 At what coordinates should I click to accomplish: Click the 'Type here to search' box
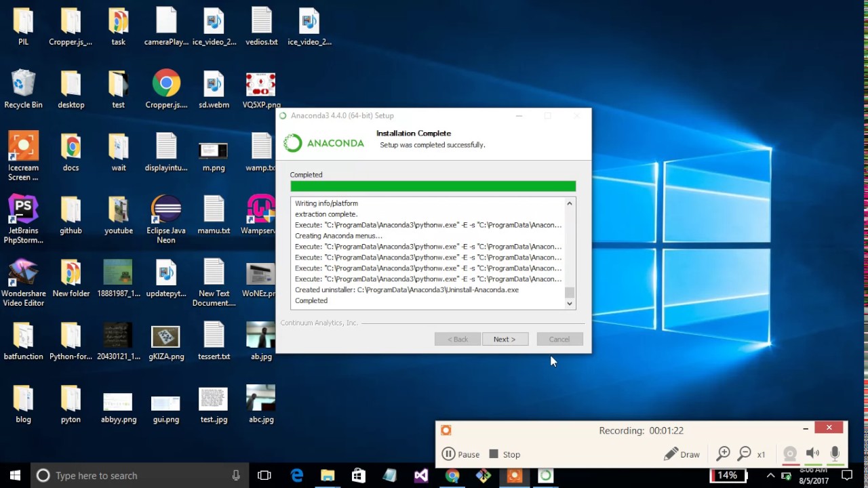tap(139, 475)
